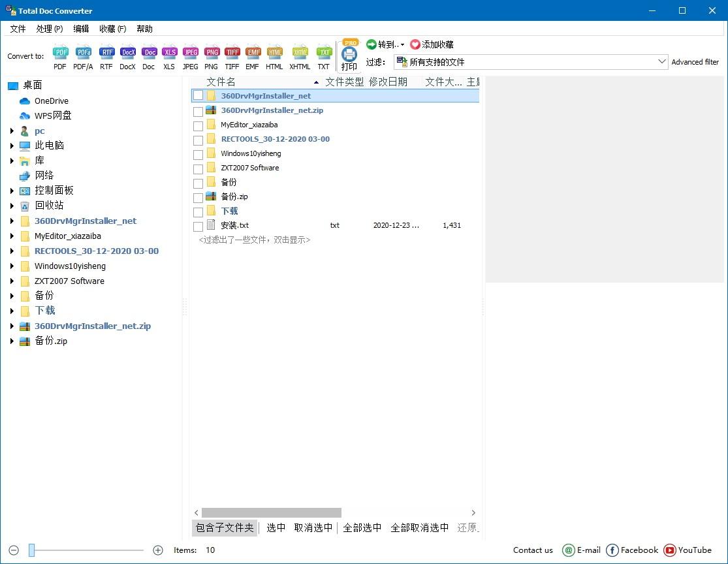Check the 安装.txt file checkbox
Image resolution: width=728 pixels, height=564 pixels.
tap(198, 227)
